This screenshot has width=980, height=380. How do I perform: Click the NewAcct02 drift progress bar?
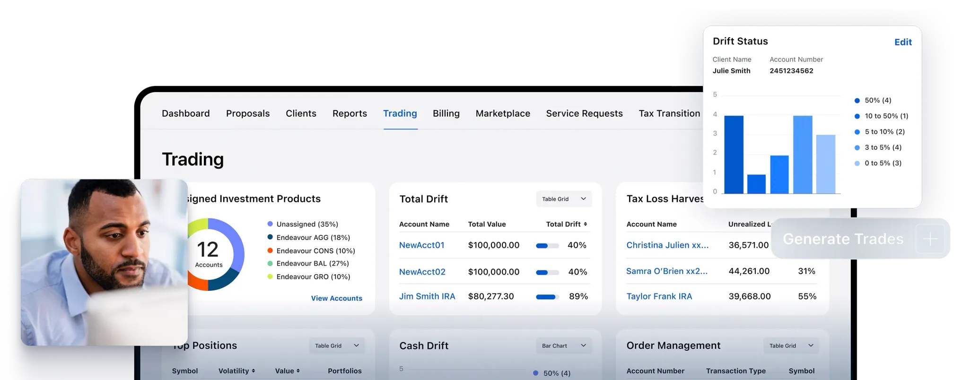[547, 272]
